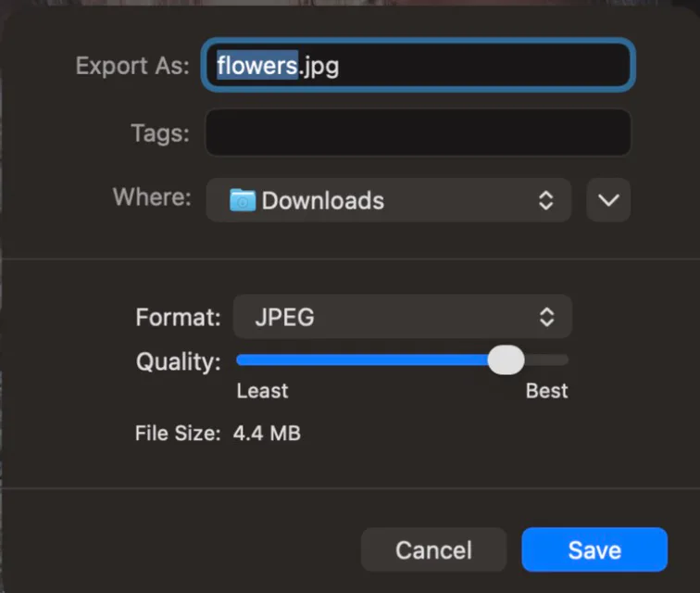Click the "Best" quality label
The width and height of the screenshot is (700, 593).
click(x=546, y=391)
